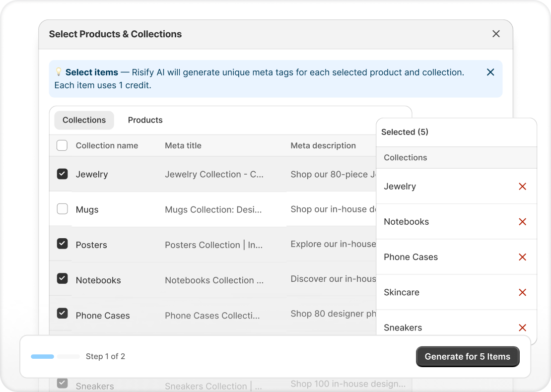Click the Meta title column header

pos(183,146)
